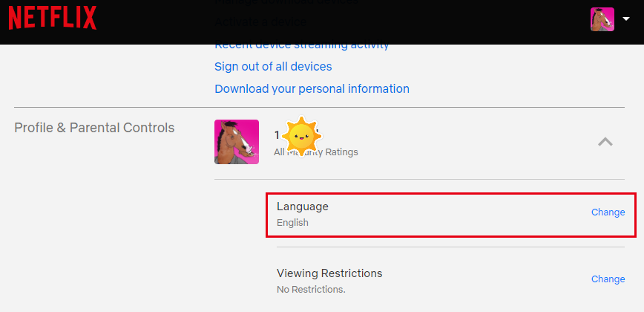Select the Profile & Parental Controls heading
Screen dimensions: 644x312
point(94,128)
